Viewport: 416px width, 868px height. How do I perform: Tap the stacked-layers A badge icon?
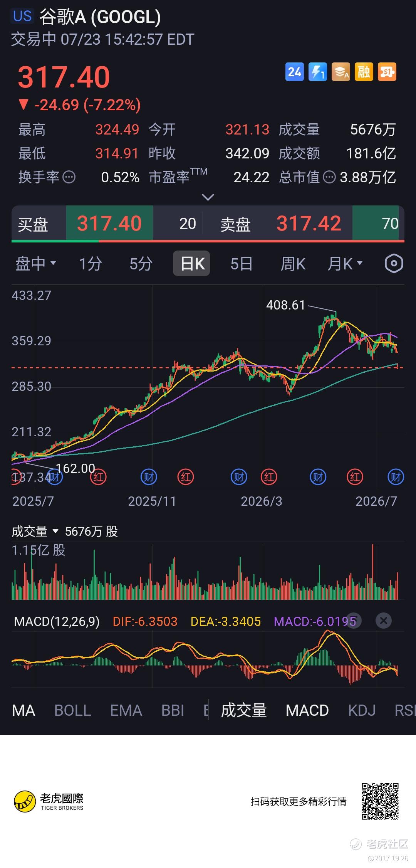pyautogui.click(x=341, y=72)
